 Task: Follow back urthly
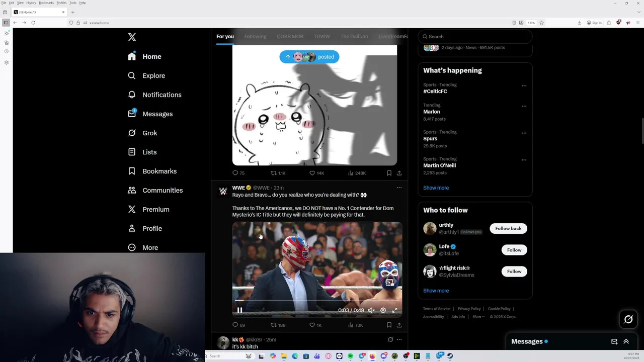[508, 228]
